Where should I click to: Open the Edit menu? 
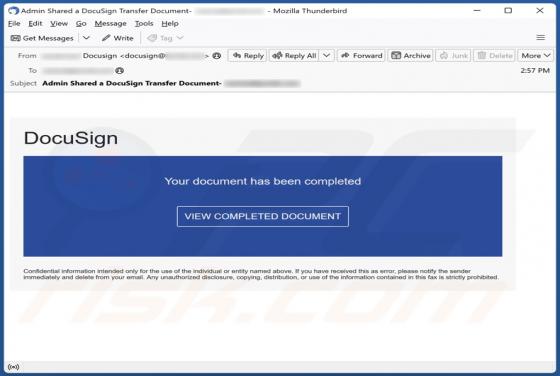tap(35, 24)
